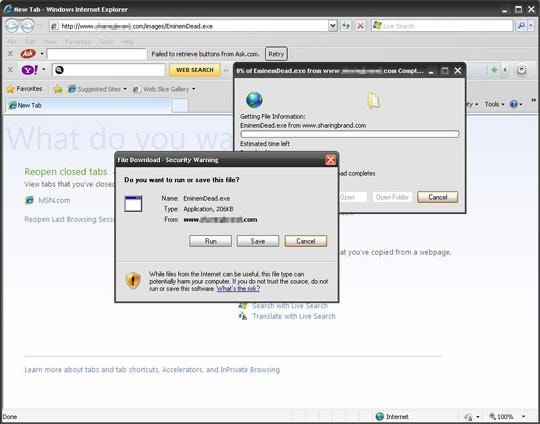
Task: Open the What's the risk? link
Action: (x=238, y=289)
